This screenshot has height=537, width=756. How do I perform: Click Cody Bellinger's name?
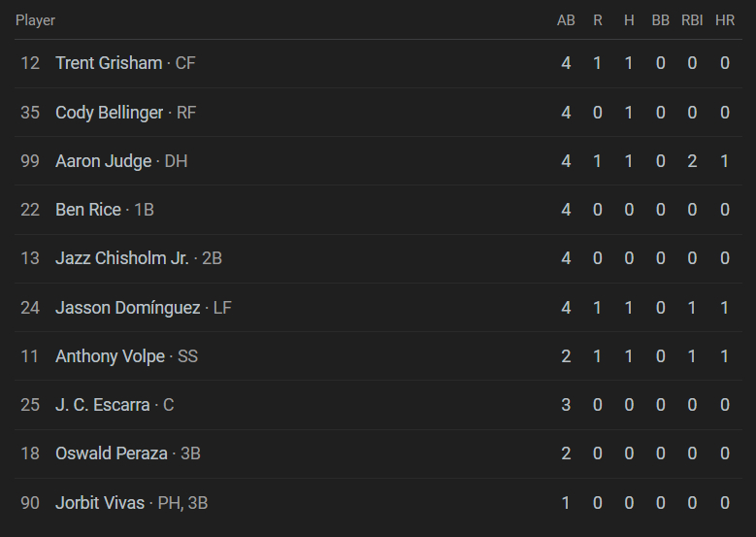coord(110,113)
